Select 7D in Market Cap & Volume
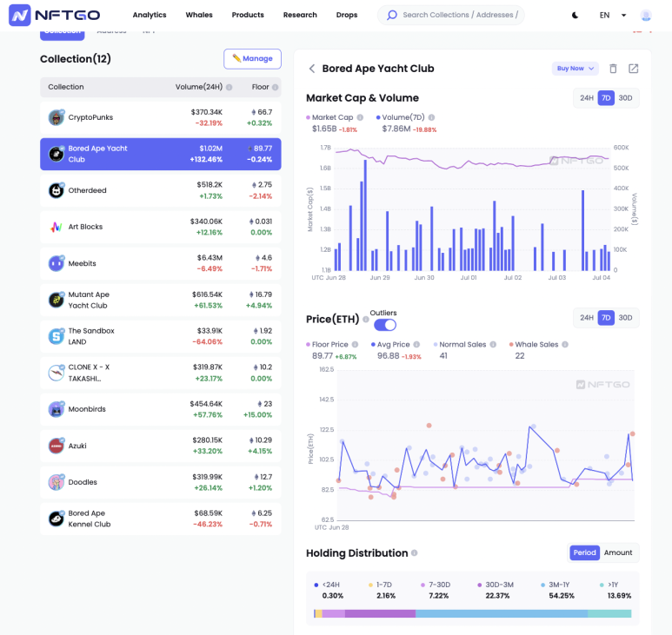This screenshot has width=672, height=635. (606, 98)
